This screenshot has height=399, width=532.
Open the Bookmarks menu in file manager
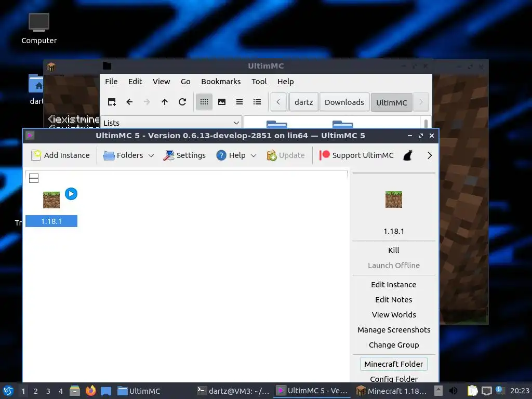click(221, 82)
